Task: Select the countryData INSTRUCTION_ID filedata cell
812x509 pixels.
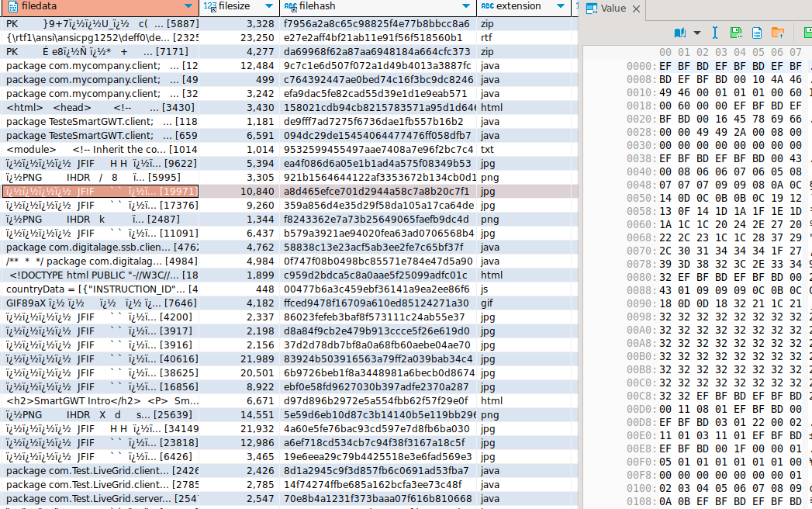Action: [101, 289]
